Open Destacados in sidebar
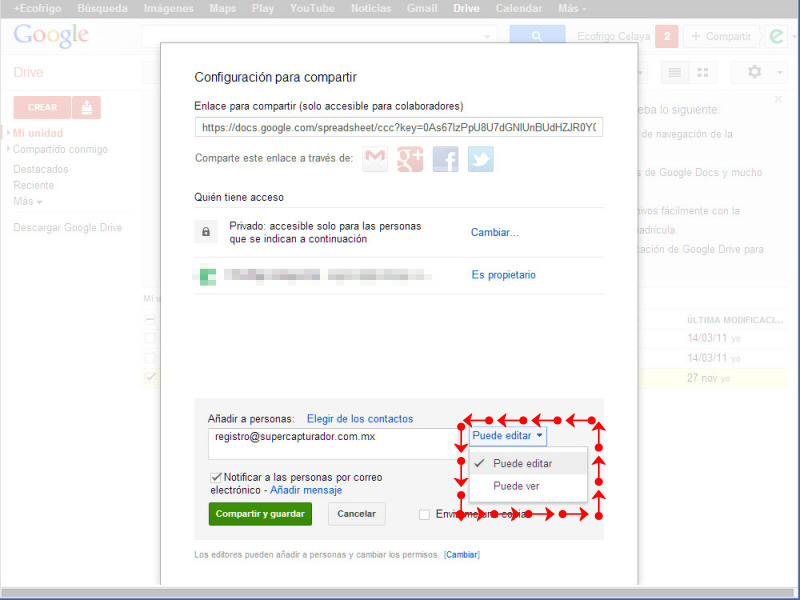Viewport: 800px width, 600px height. pos(40,169)
